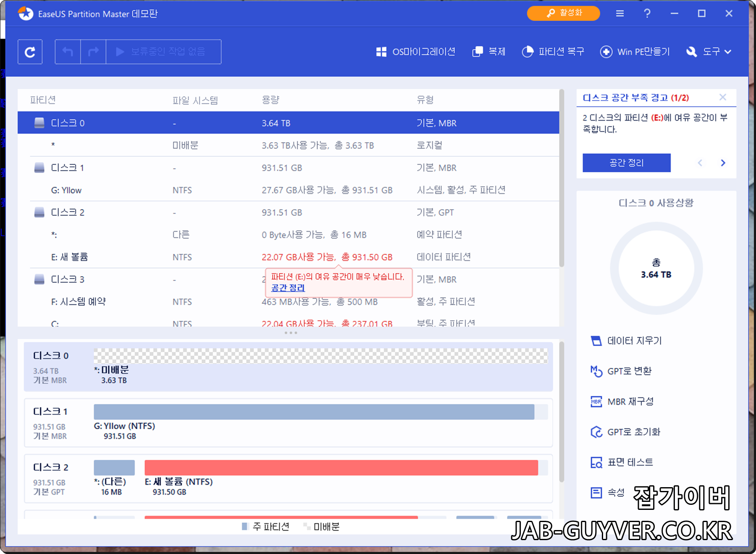
Task: Click the 16 MB 다른 partition block
Action: pos(114,467)
